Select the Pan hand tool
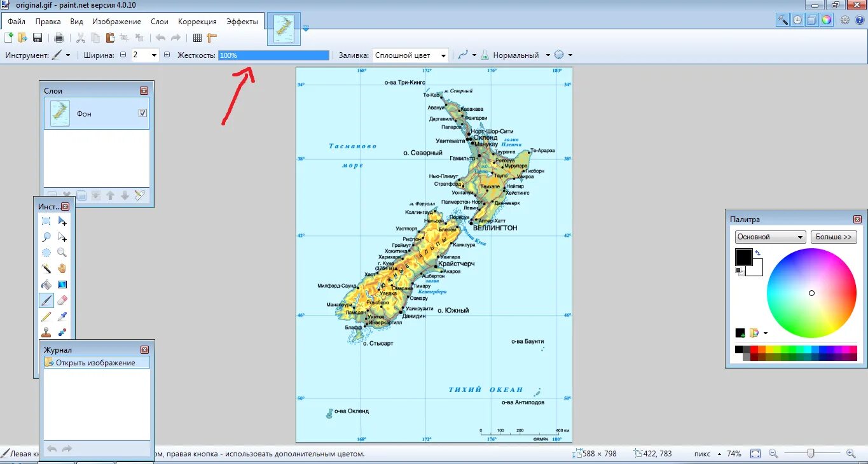868x464 pixels. point(62,269)
